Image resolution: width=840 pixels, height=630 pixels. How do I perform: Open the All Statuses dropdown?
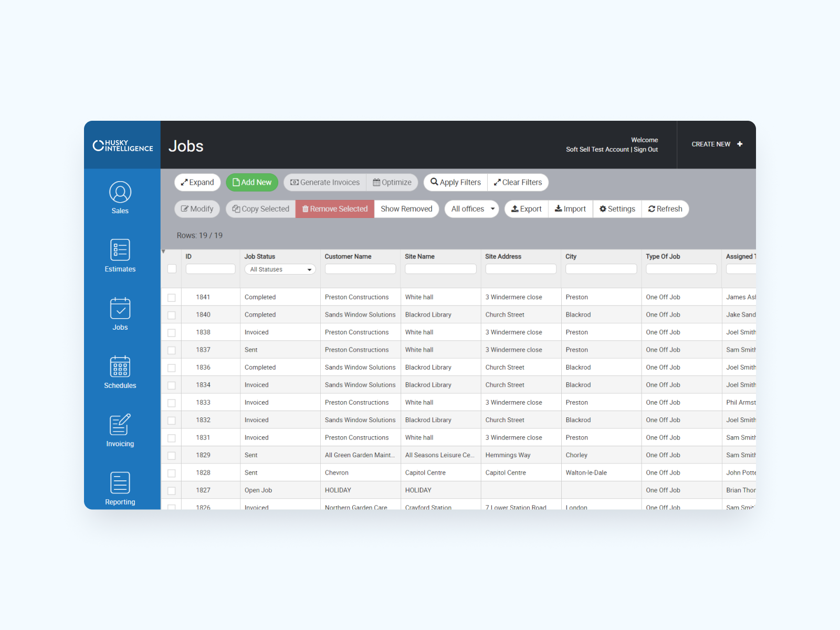pyautogui.click(x=279, y=269)
